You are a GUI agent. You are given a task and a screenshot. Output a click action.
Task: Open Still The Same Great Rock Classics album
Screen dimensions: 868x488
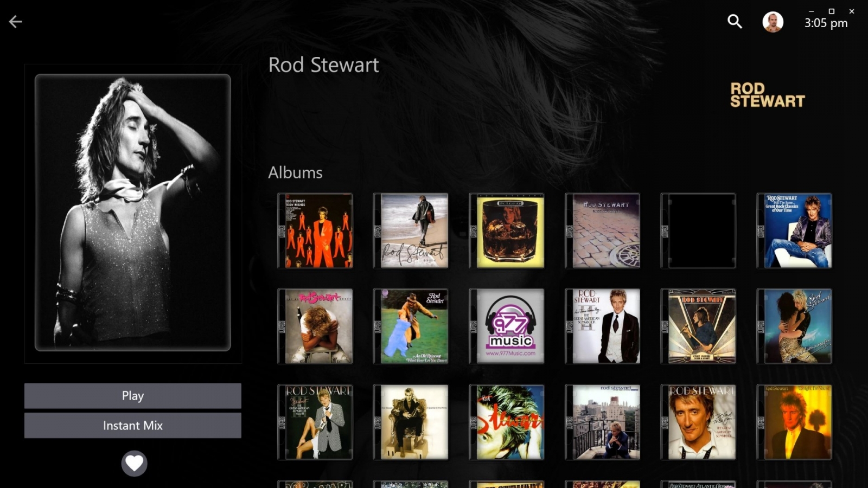794,230
